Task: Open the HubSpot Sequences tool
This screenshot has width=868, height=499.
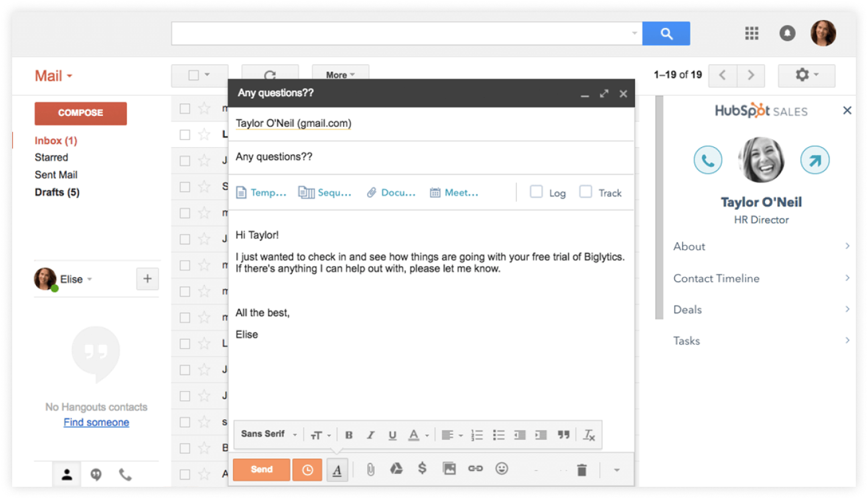Action: [324, 192]
